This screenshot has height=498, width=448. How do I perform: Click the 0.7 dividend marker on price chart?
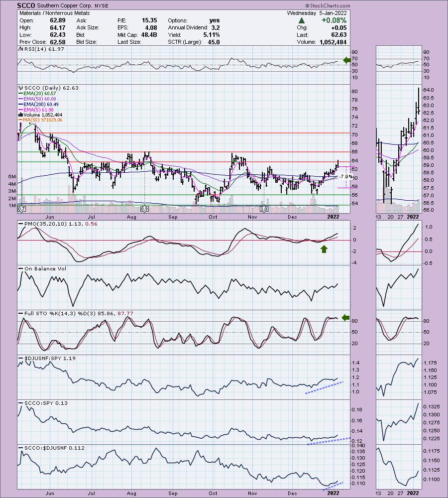[x=21, y=209]
